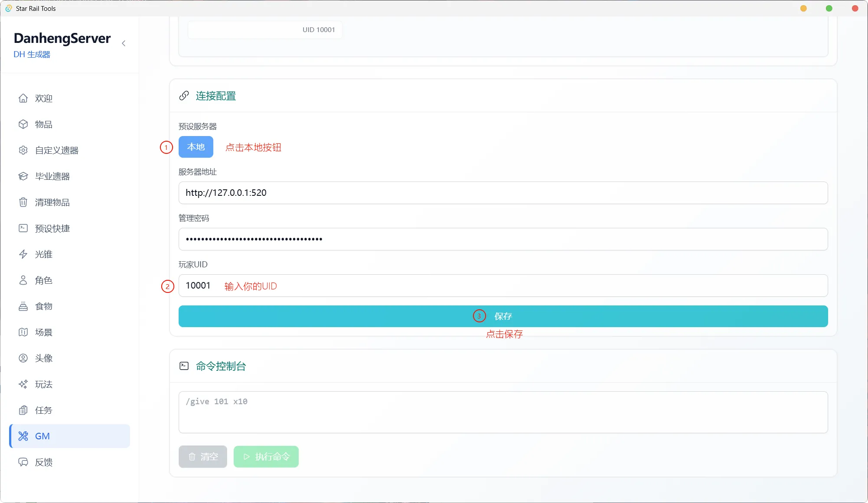
Task: Open 任务 via the document icon
Action: (x=23, y=410)
